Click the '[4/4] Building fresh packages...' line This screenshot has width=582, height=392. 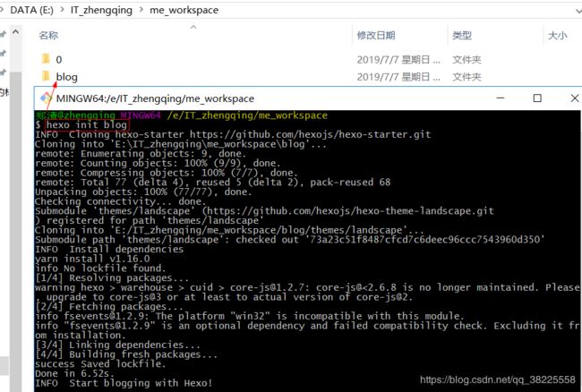(x=126, y=354)
